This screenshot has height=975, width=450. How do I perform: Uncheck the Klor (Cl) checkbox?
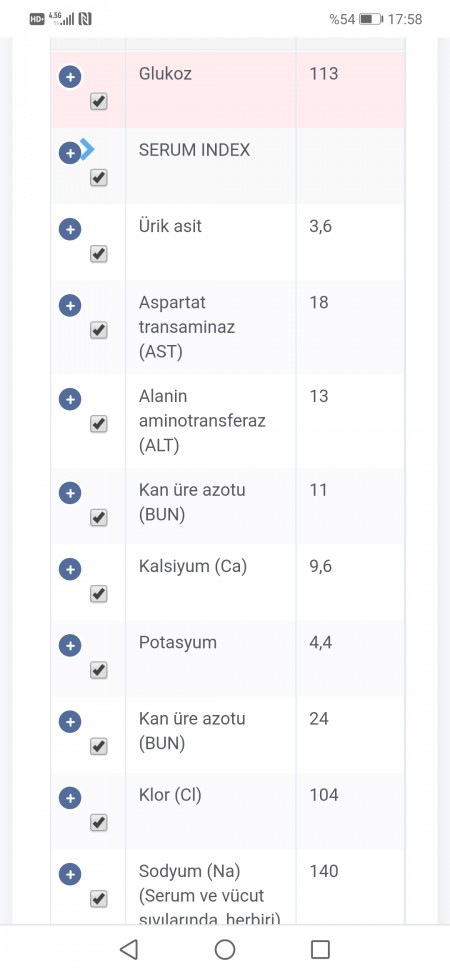(x=99, y=822)
